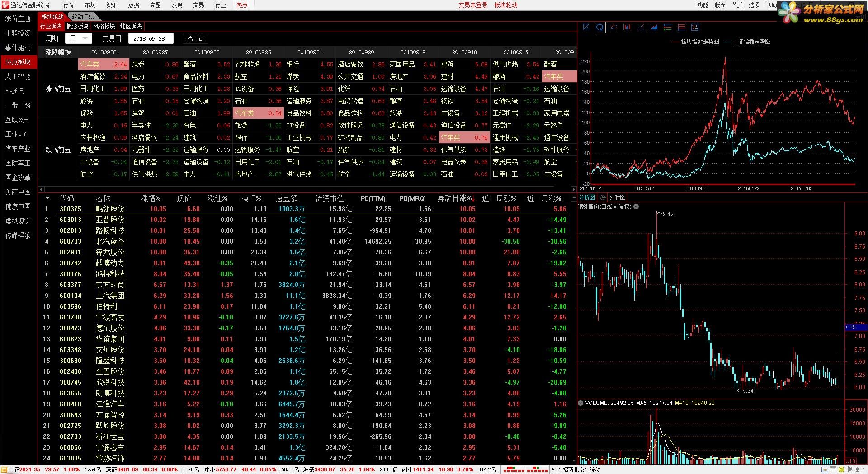The width and height of the screenshot is (868, 474).
Task: Click the 通达信 app logo icon
Action: coord(5,5)
